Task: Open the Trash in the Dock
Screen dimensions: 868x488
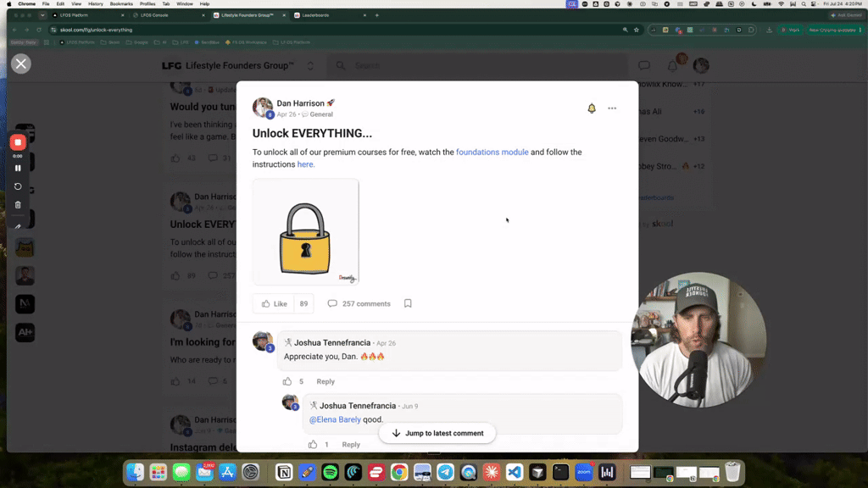Action: (732, 472)
